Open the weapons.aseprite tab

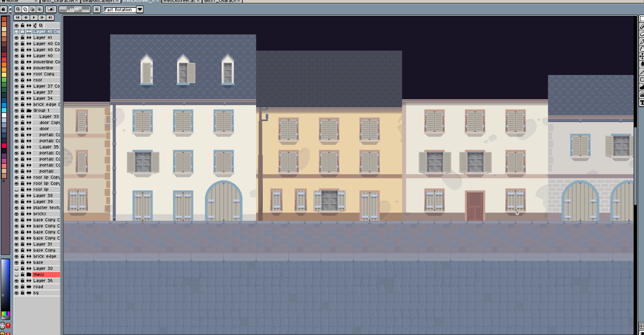98,1
